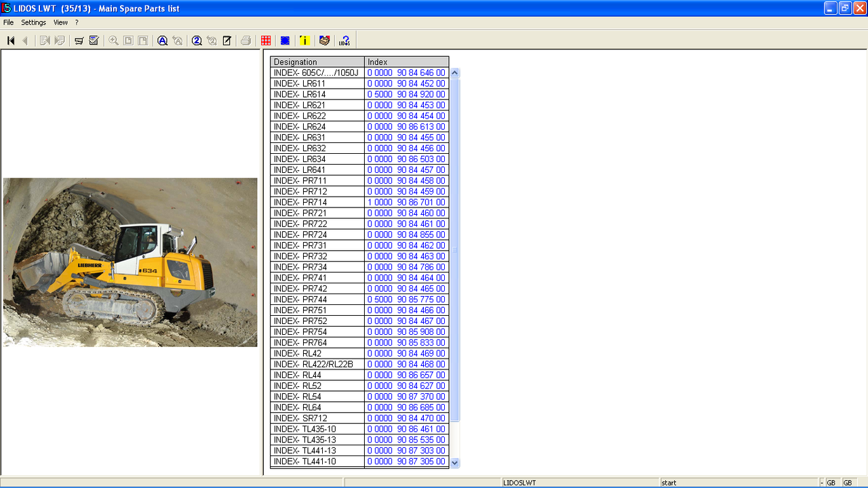The width and height of the screenshot is (868, 488).
Task: Click the handshake contact icon
Action: click(x=324, y=41)
